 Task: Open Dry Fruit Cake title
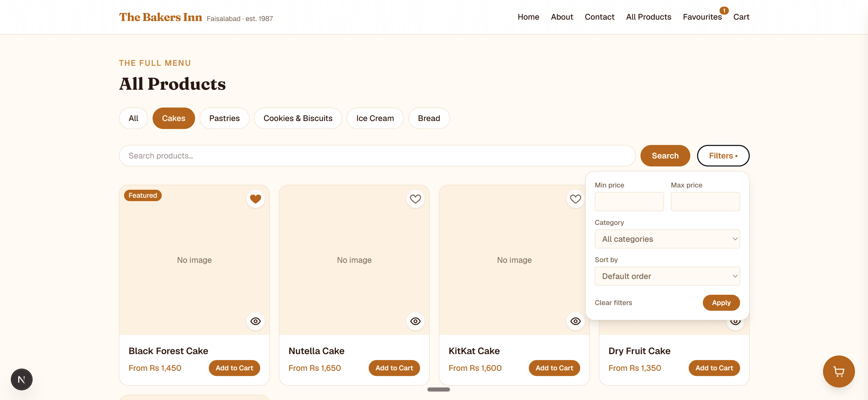pos(639,351)
